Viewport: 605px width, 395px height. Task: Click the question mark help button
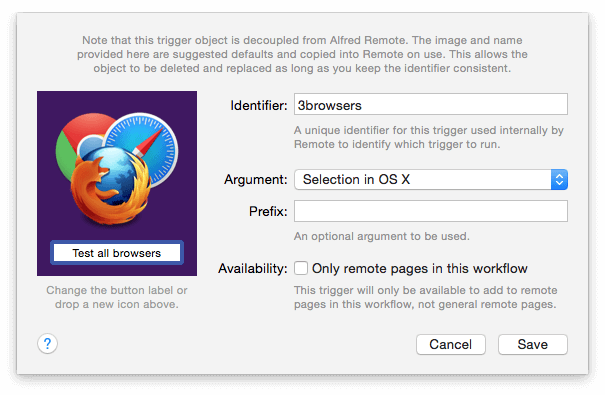click(x=47, y=343)
